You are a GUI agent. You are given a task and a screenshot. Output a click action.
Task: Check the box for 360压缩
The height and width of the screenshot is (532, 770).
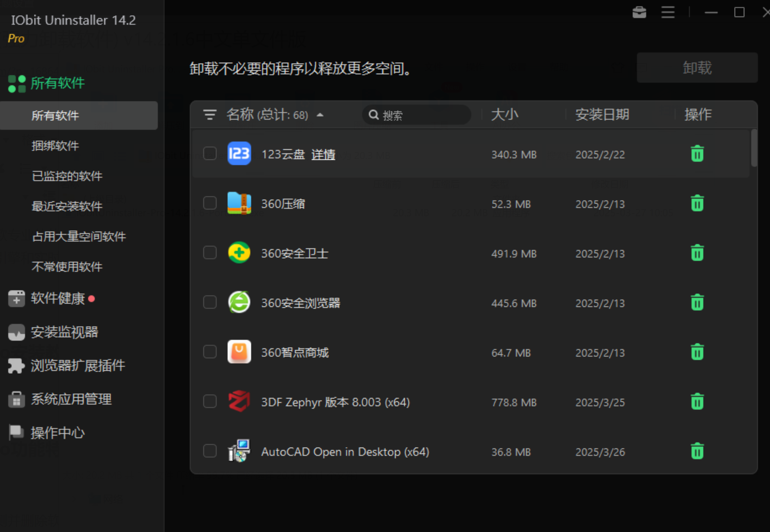(x=210, y=203)
